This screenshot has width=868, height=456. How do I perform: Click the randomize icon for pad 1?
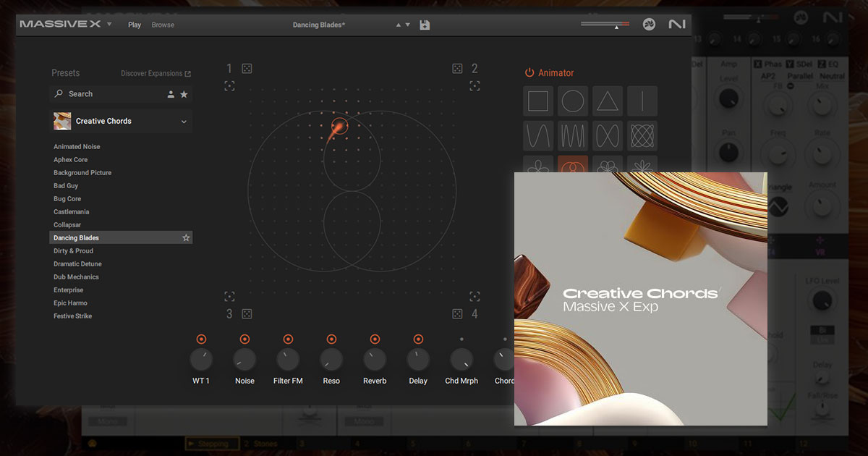click(x=247, y=68)
